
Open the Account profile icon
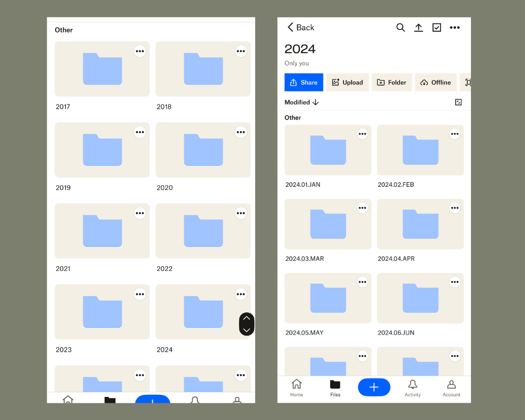pyautogui.click(x=451, y=388)
